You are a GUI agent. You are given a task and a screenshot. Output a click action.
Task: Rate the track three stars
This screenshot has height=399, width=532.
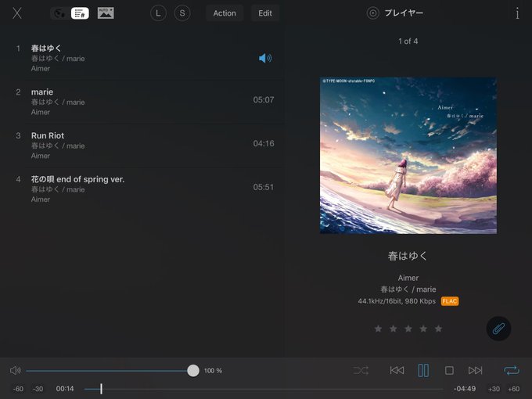click(408, 329)
